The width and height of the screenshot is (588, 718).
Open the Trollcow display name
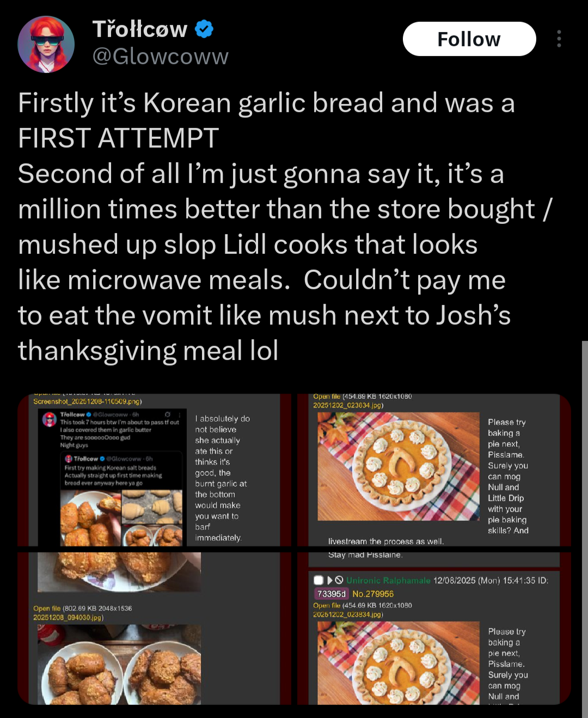[x=140, y=29]
